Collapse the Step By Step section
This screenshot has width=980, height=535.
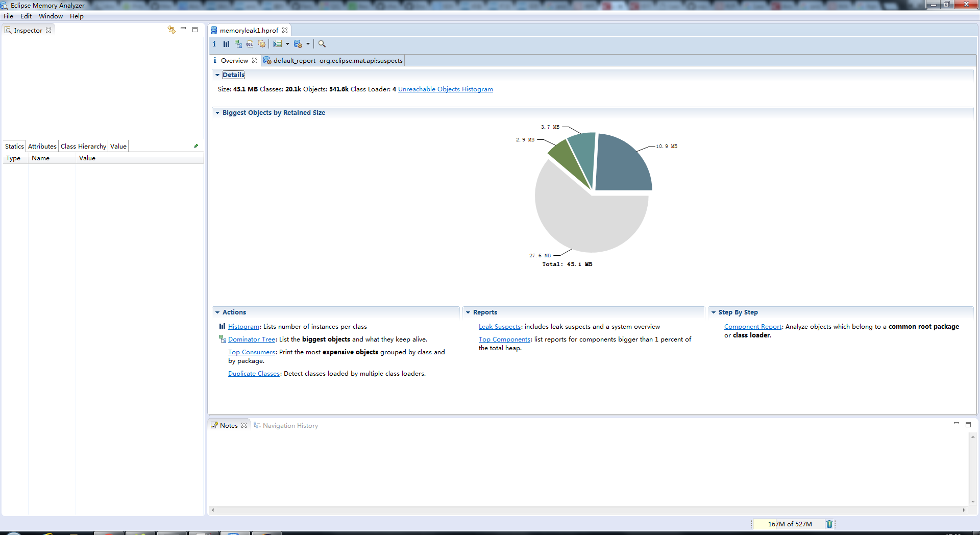(714, 312)
